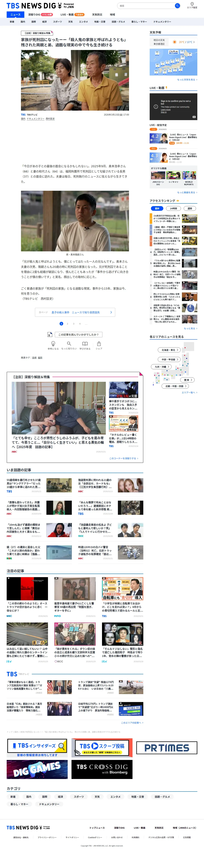Screen dimensions: 204x868
Task: Click the sun weather forecast icon
Action: (x=174, y=42)
